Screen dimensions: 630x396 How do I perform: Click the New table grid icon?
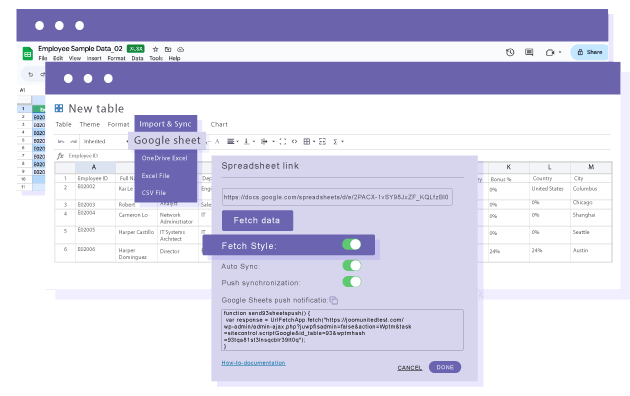pos(59,108)
